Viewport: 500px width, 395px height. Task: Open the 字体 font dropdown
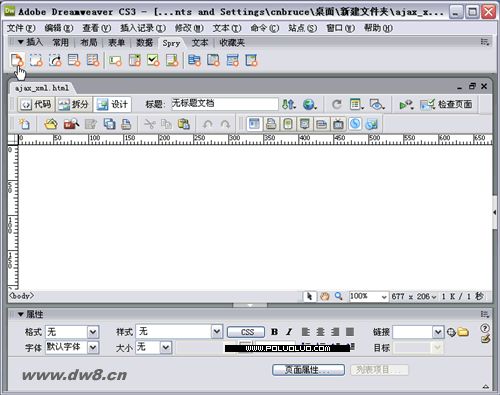coord(93,348)
